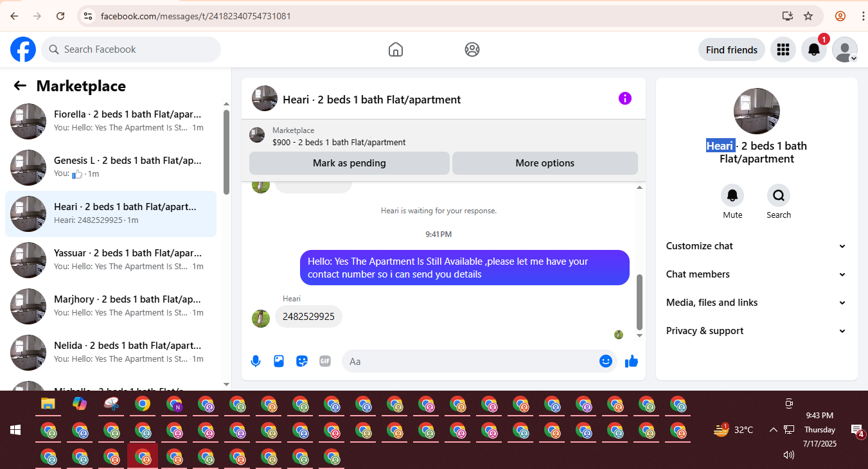Open Windows Start menu

pos(15,429)
